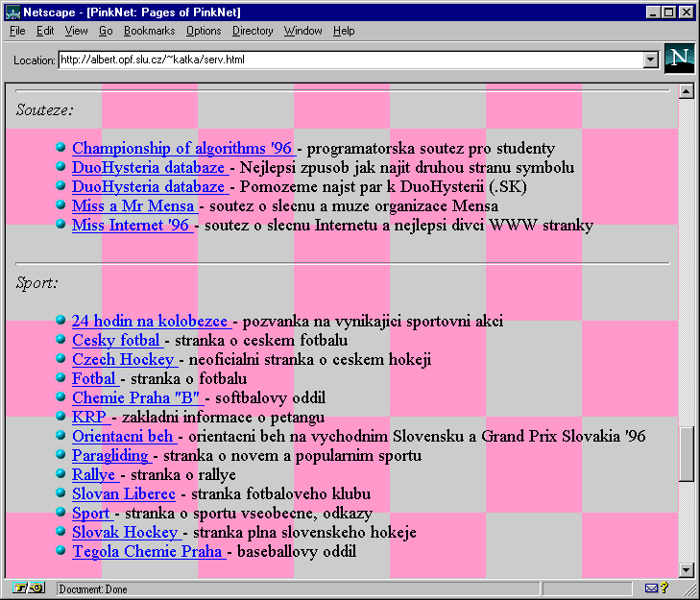Open the Chemie Praha "B" link
This screenshot has width=700, height=600.
[136, 397]
